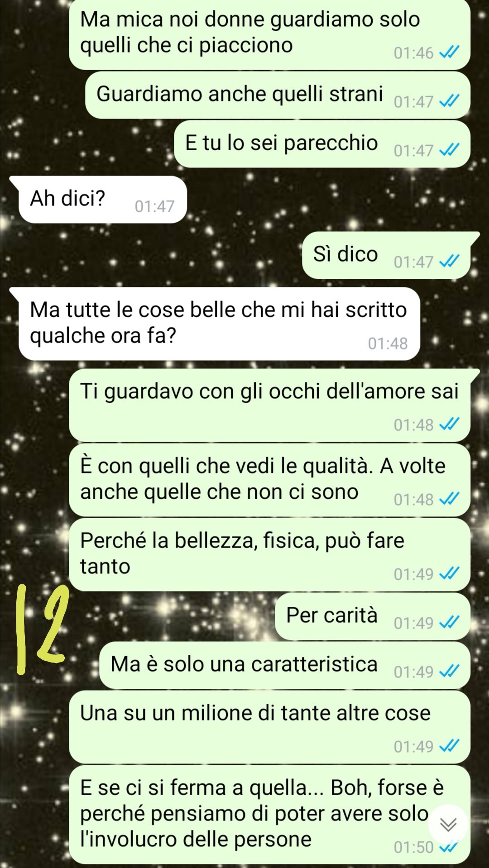Click read ticks on "Guardiamo anche quelli strani"
Viewport: 489px width, 868px height.
tap(450, 101)
